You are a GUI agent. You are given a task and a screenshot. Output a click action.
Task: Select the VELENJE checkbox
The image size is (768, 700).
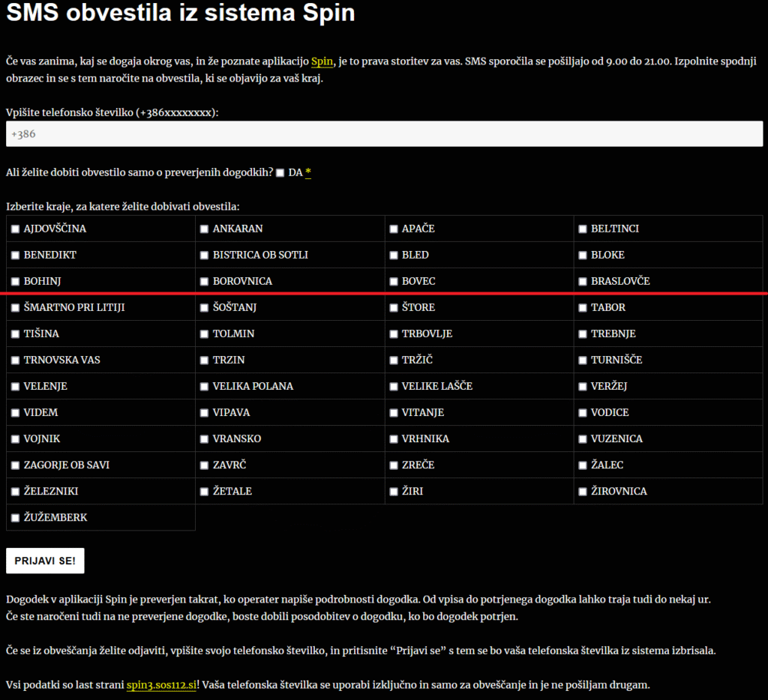pos(15,387)
